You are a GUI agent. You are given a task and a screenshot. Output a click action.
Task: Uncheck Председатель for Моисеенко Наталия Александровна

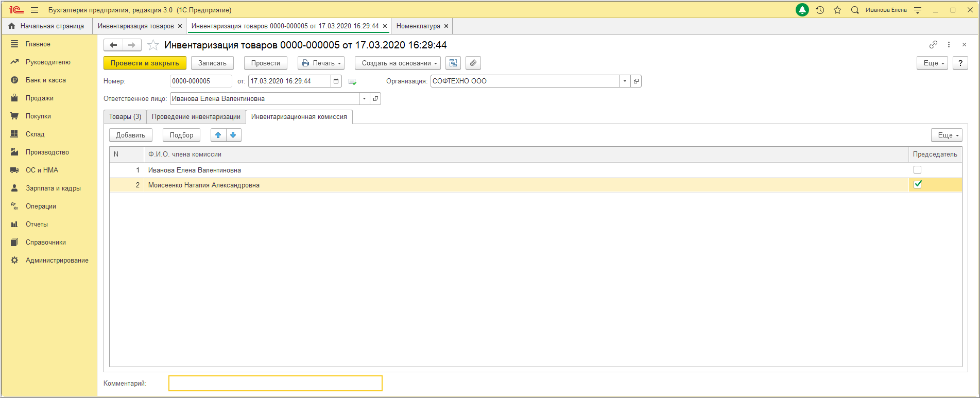(917, 184)
